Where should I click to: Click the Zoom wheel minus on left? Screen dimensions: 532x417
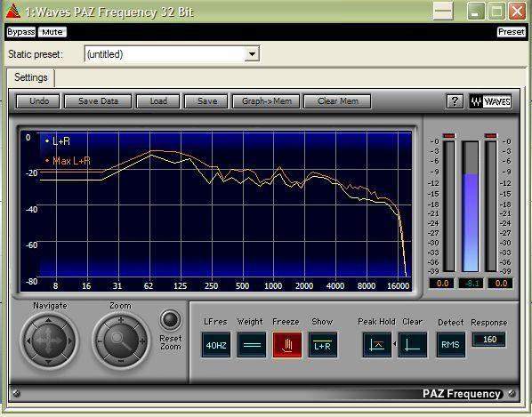coord(100,341)
